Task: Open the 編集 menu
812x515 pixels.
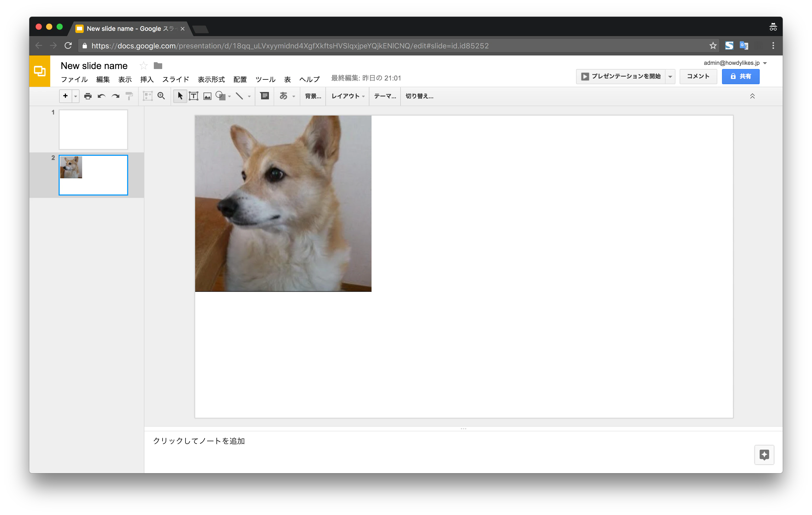Action: click(103, 79)
